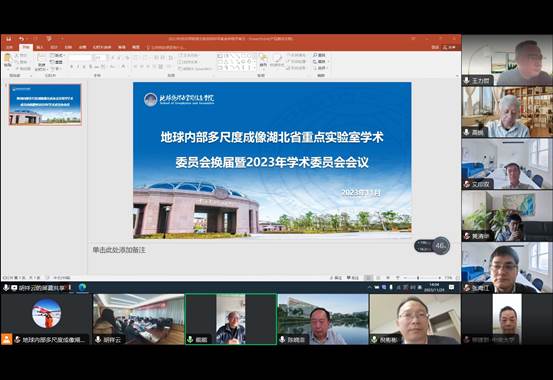Click the Undo arrow icon in the title bar
The image size is (553, 380).
(x=21, y=38)
